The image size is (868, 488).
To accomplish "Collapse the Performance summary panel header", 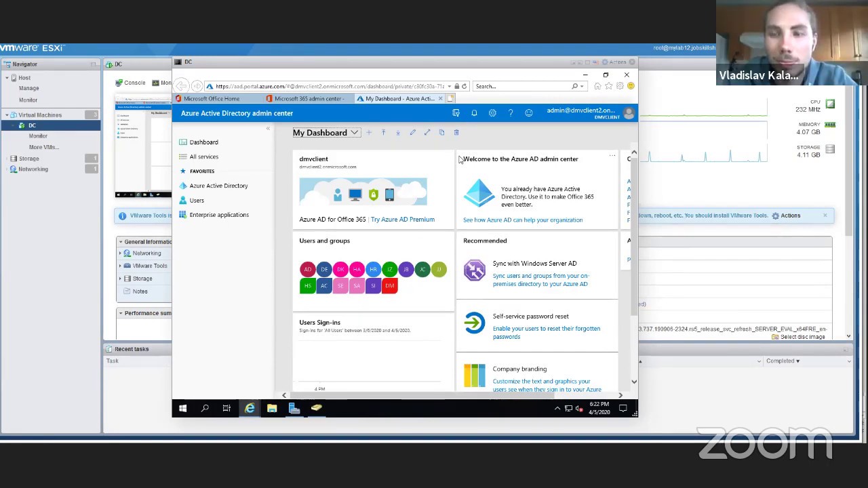I will click(121, 313).
